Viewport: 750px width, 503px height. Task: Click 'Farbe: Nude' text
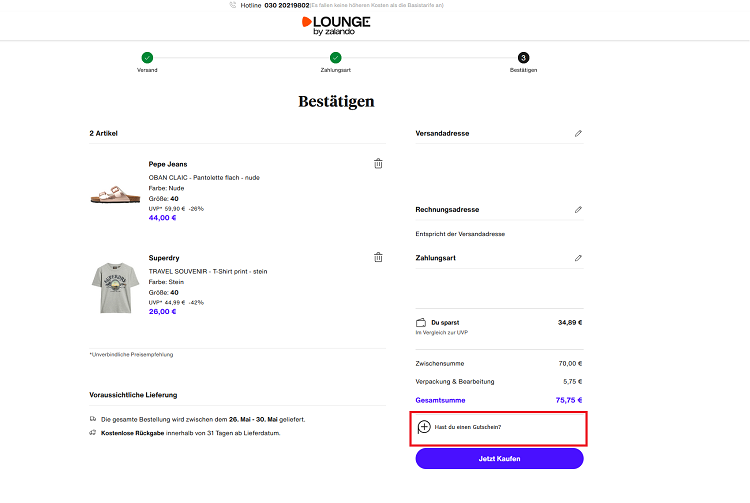click(x=166, y=188)
